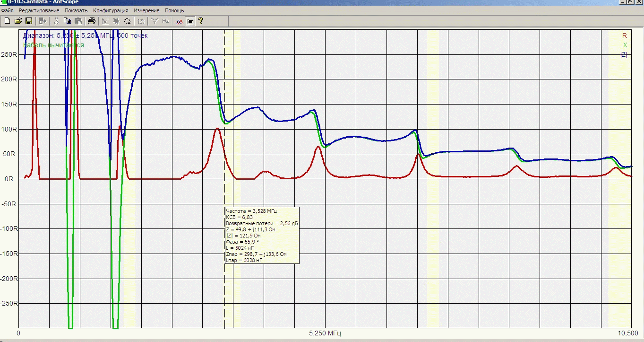Image resolution: width=644 pixels, height=342 pixels.
Task: Click the Cut scissors icon
Action: tap(56, 21)
